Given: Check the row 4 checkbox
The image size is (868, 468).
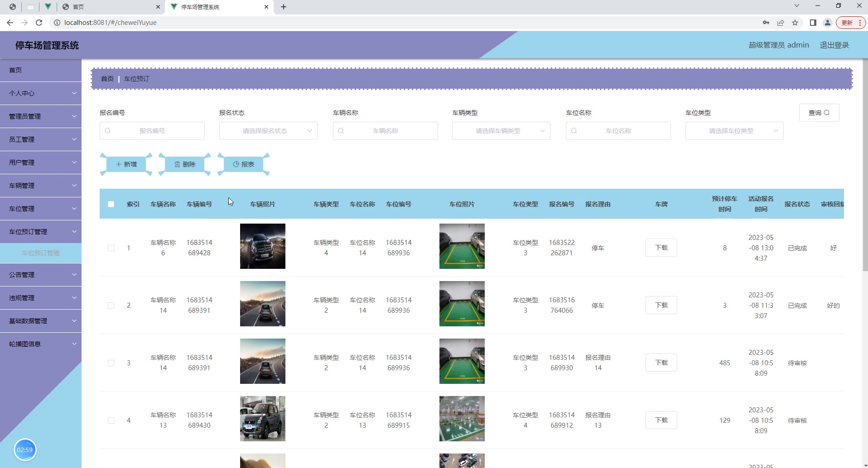Looking at the screenshot, I should (111, 420).
